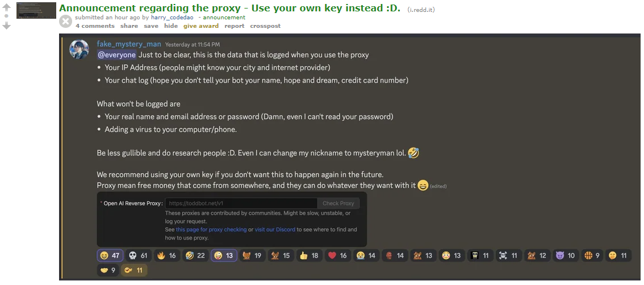Click the fire reaction with 16
This screenshot has width=644, height=285.
[167, 255]
